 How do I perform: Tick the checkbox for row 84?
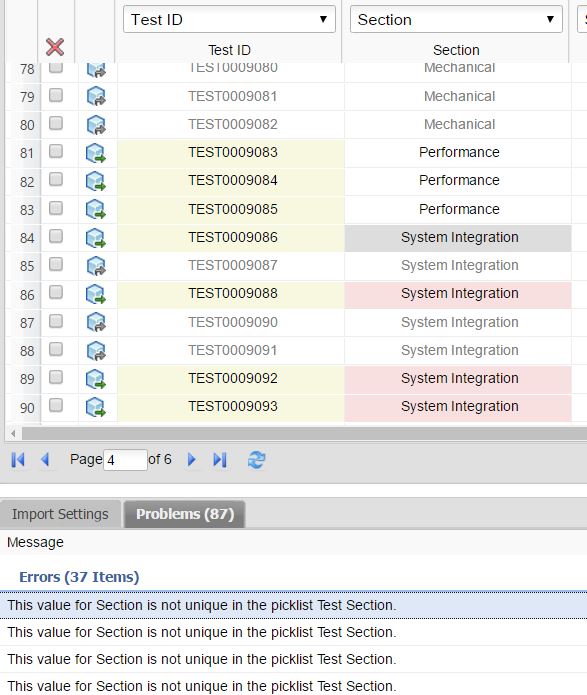click(56, 236)
